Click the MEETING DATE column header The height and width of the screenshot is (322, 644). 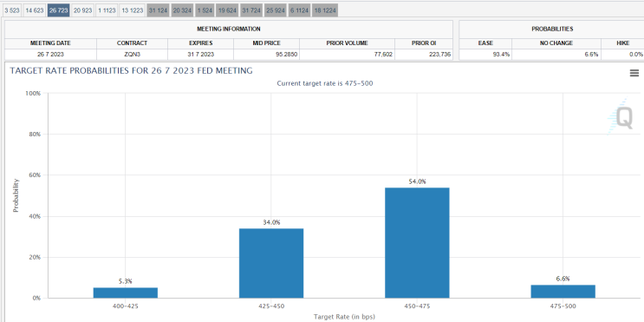pyautogui.click(x=50, y=43)
